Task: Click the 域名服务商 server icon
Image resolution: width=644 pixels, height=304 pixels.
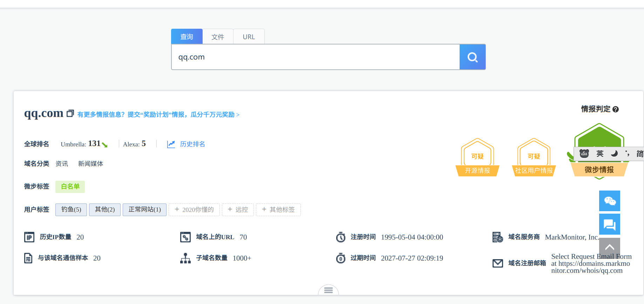Action: (x=498, y=237)
